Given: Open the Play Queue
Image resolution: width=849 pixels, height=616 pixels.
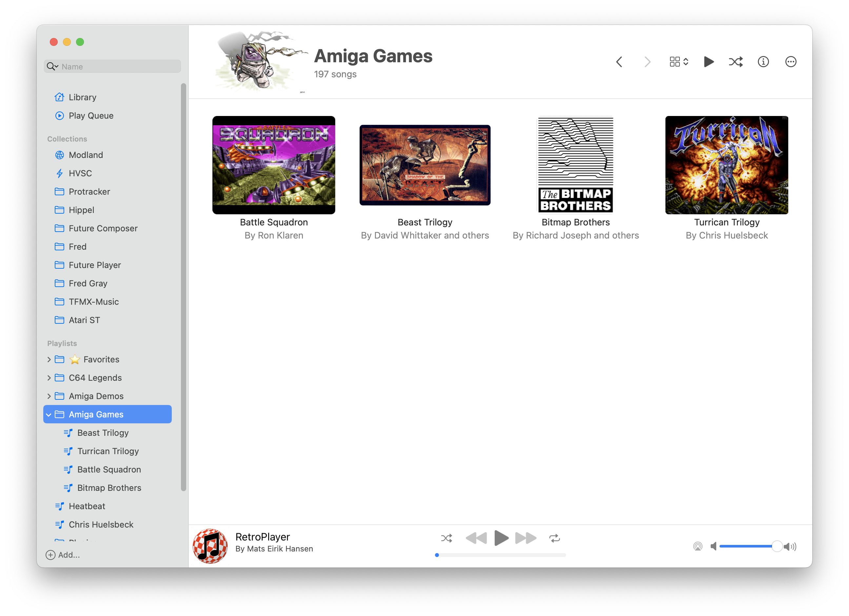Looking at the screenshot, I should [91, 115].
